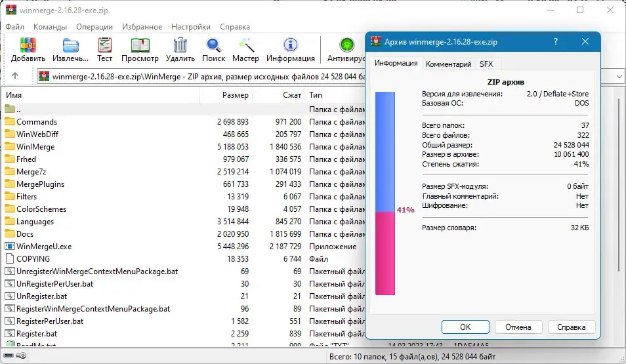Click the Общий размер value 24 528 044
626x364 pixels.
[x=572, y=145]
